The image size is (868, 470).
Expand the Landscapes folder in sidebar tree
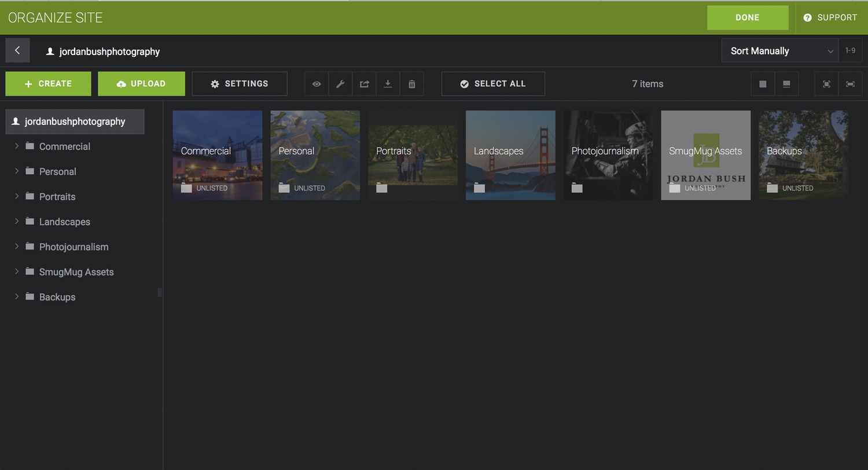17,221
